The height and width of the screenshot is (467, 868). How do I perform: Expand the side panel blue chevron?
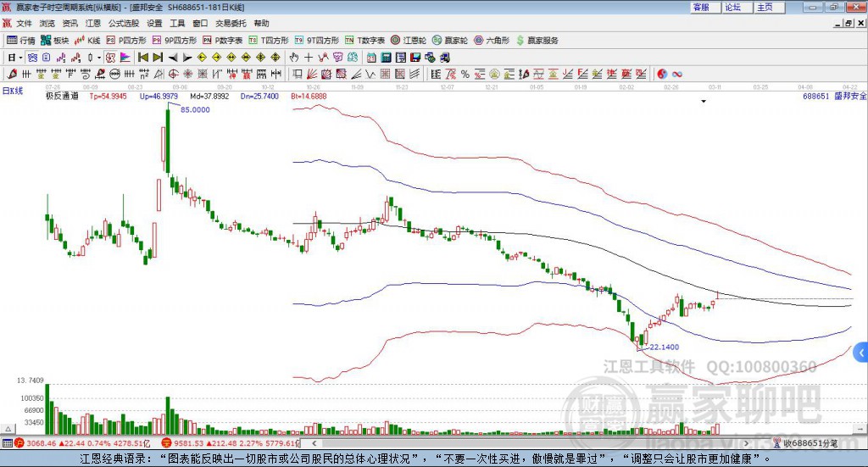point(861,353)
